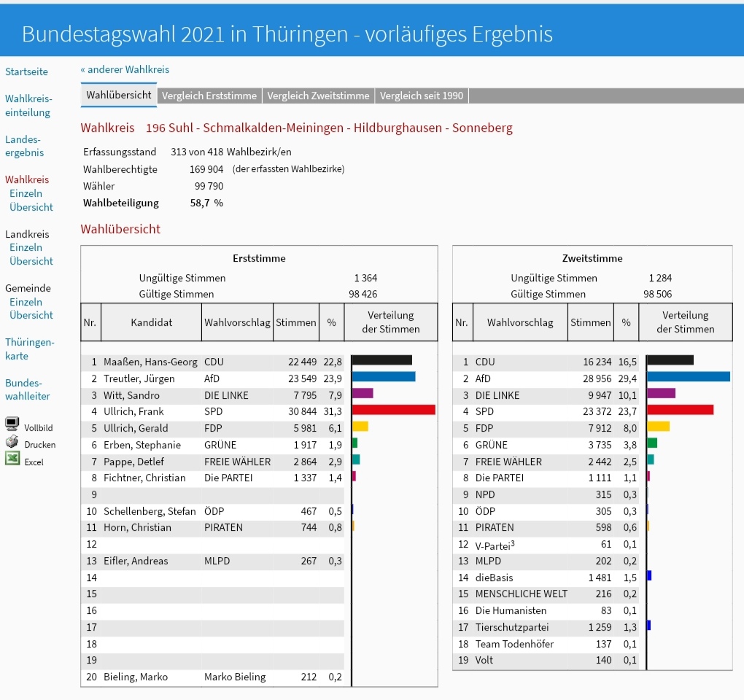The image size is (744, 700).
Task: Click Stimmen column header in Erststimme table
Action: pos(296,322)
